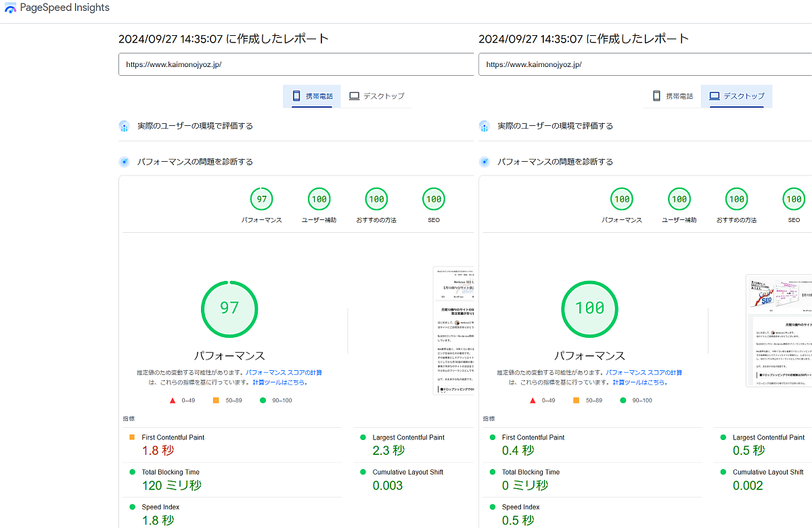
Task: Click the SEO 100 gauge in the right report
Action: click(794, 199)
